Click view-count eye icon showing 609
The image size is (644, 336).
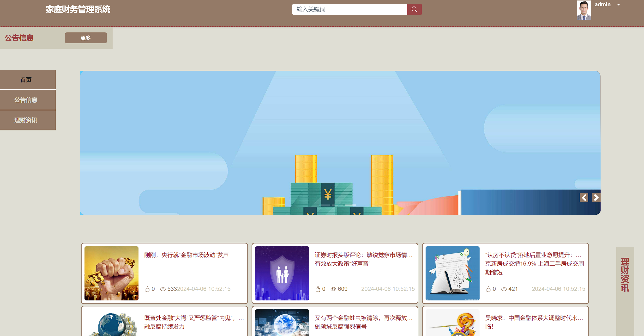(333, 289)
